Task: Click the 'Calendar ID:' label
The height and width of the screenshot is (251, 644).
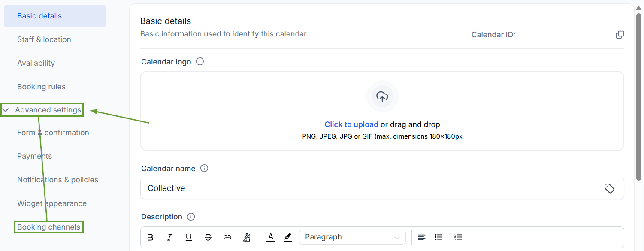Action: (x=493, y=35)
